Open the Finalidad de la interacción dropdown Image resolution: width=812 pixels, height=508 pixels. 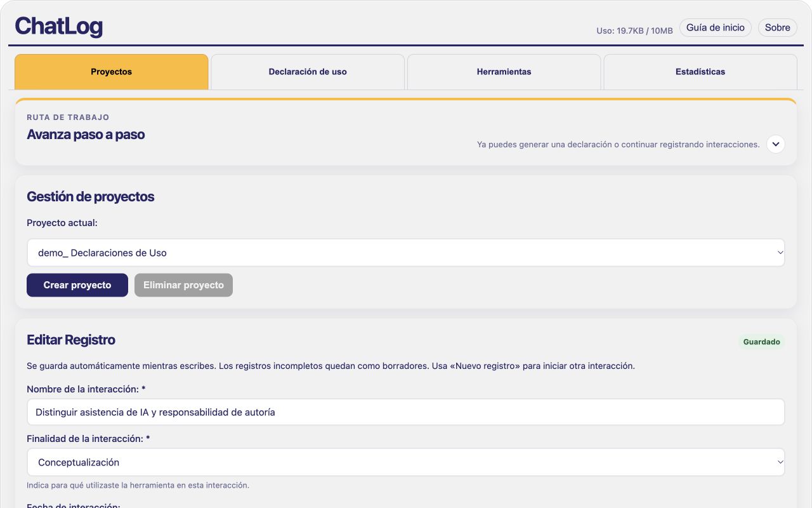click(406, 462)
